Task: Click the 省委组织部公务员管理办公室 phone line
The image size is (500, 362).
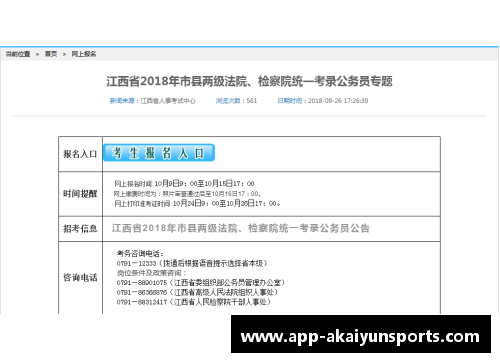Action: point(201,283)
